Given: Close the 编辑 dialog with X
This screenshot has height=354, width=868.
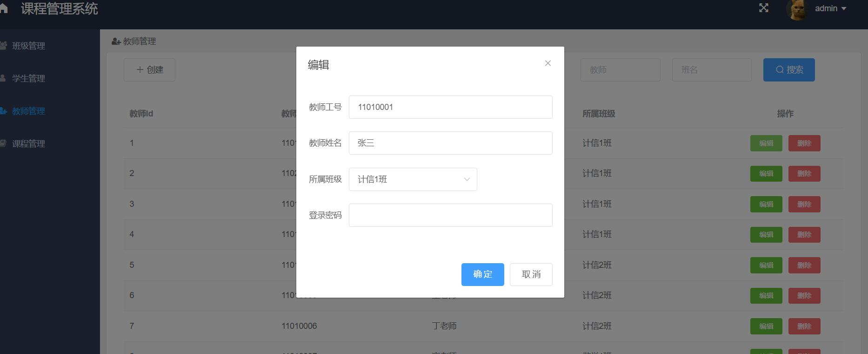Looking at the screenshot, I should pyautogui.click(x=548, y=63).
